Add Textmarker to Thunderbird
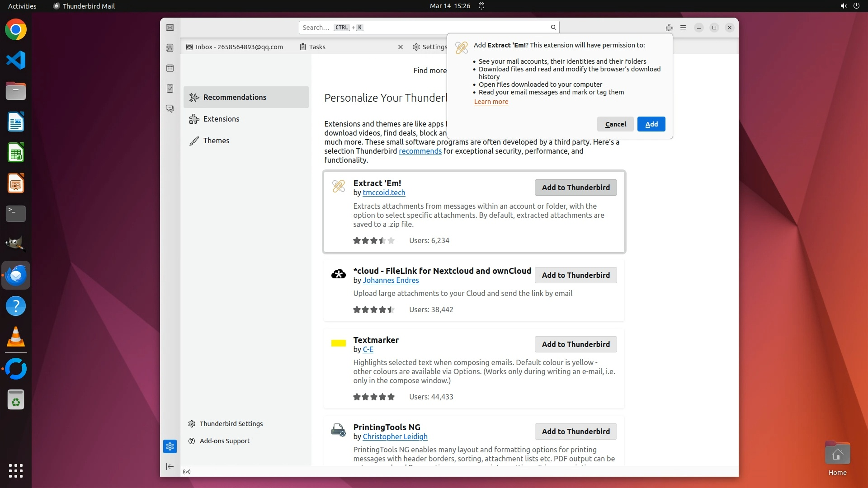Image resolution: width=868 pixels, height=488 pixels. coord(576,344)
